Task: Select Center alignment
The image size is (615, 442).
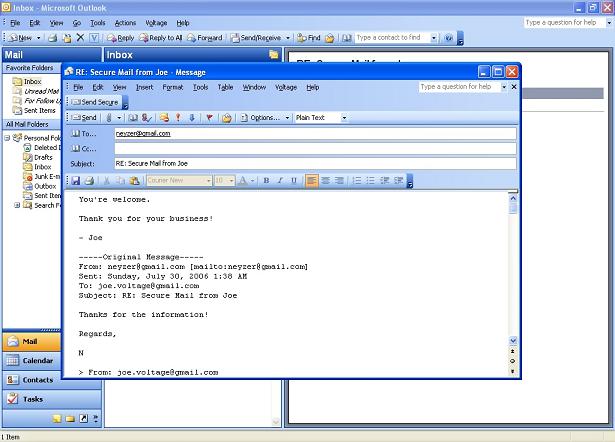Action: tap(325, 180)
